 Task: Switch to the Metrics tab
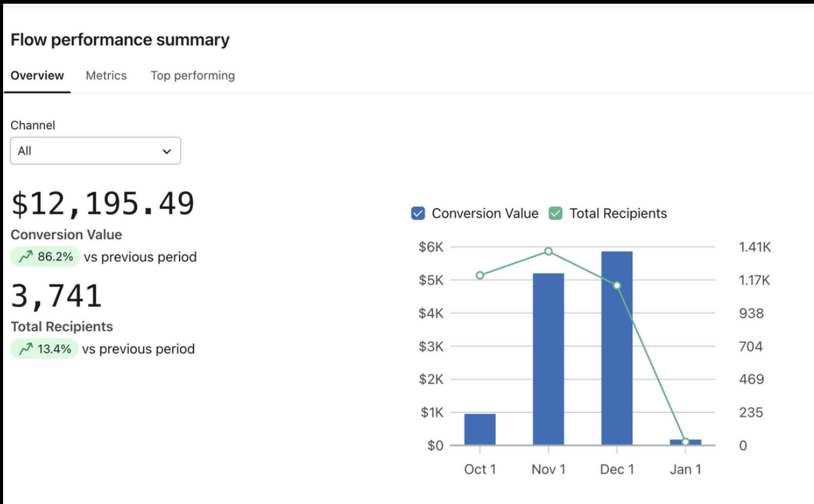(106, 75)
